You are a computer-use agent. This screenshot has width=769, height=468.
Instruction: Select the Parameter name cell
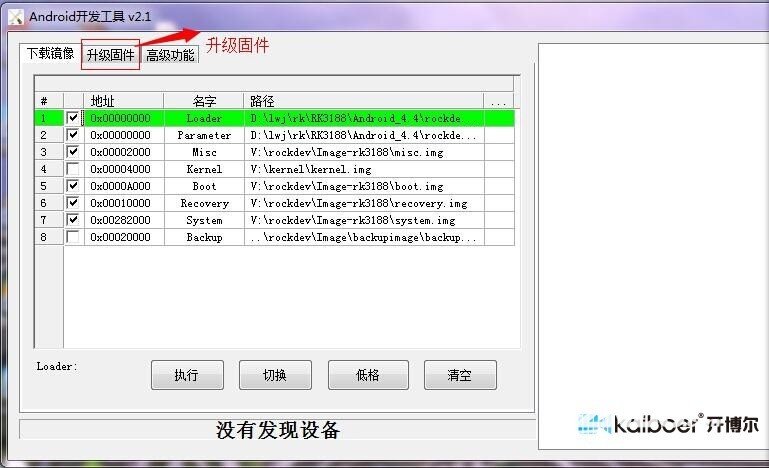(204, 135)
